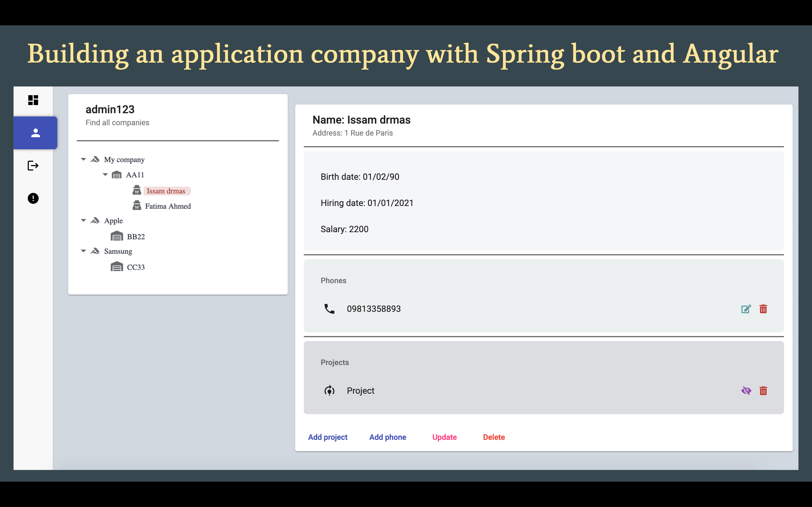Collapse the Apple company node

point(83,220)
